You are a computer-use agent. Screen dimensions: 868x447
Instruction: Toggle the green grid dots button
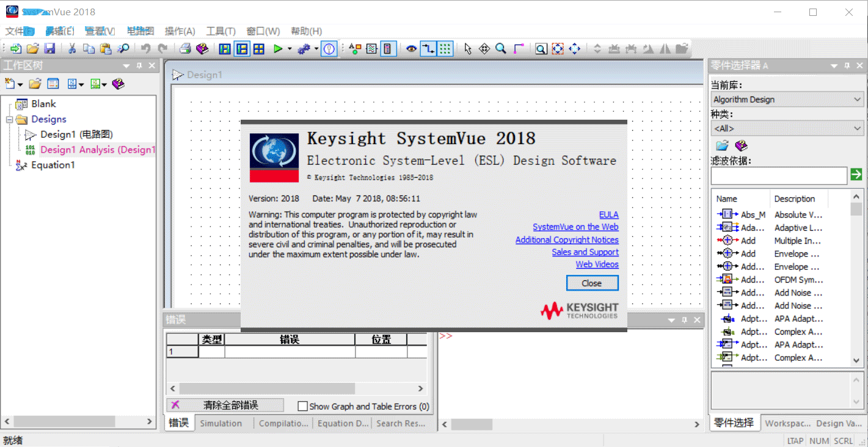(x=445, y=49)
